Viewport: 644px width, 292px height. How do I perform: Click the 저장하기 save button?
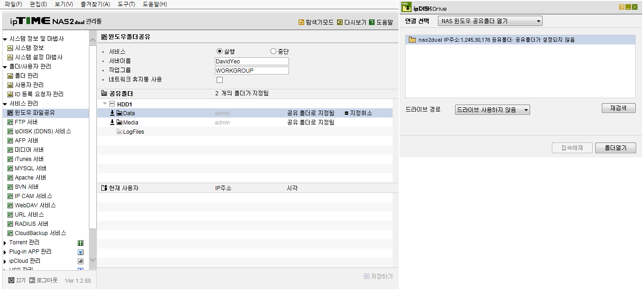[378, 276]
